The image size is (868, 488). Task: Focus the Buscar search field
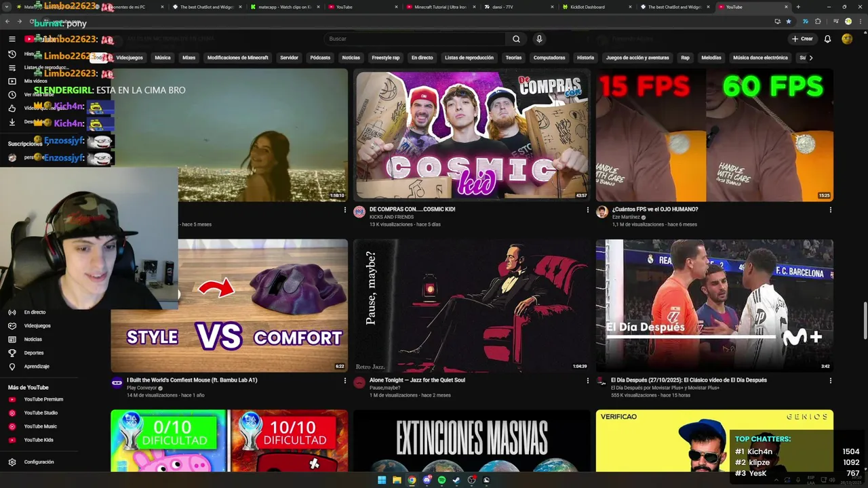pyautogui.click(x=415, y=39)
